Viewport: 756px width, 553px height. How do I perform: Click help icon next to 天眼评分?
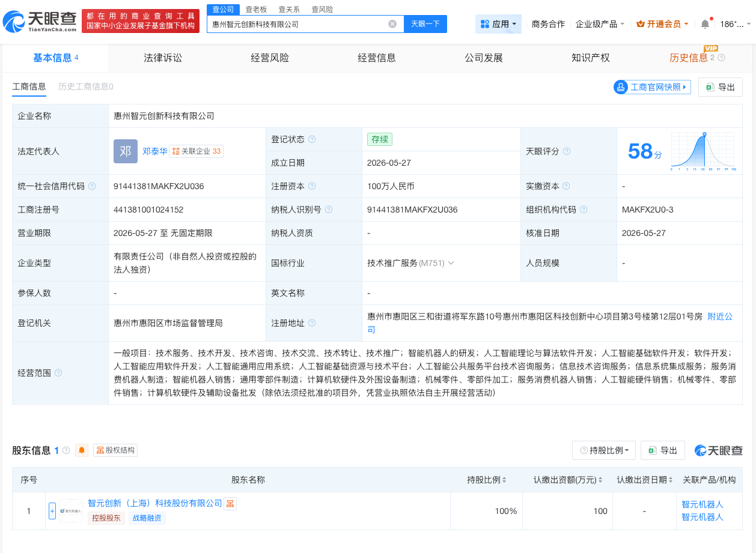pyautogui.click(x=567, y=151)
